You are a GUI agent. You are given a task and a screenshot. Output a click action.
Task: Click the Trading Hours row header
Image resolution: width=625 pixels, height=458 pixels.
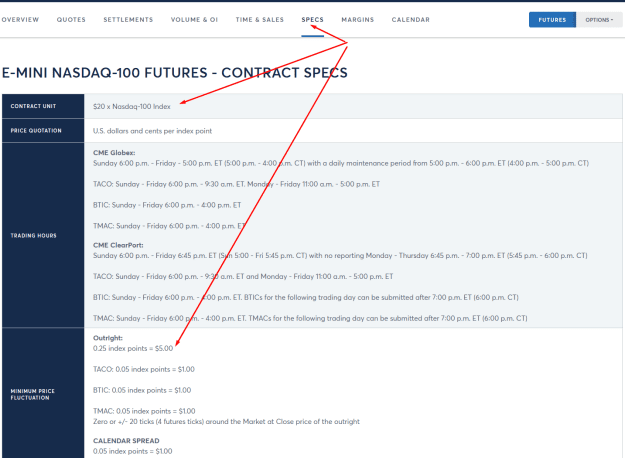coord(43,236)
